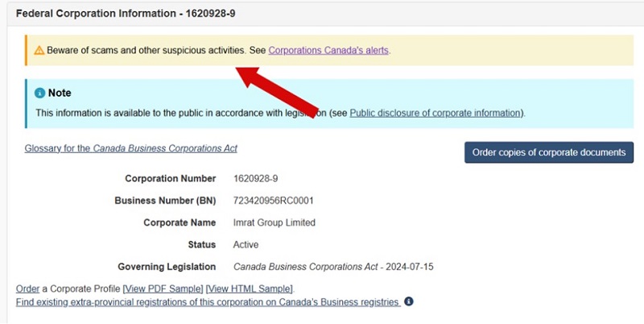Image resolution: width=644 pixels, height=324 pixels.
Task: Click the Active status value
Action: coord(246,245)
